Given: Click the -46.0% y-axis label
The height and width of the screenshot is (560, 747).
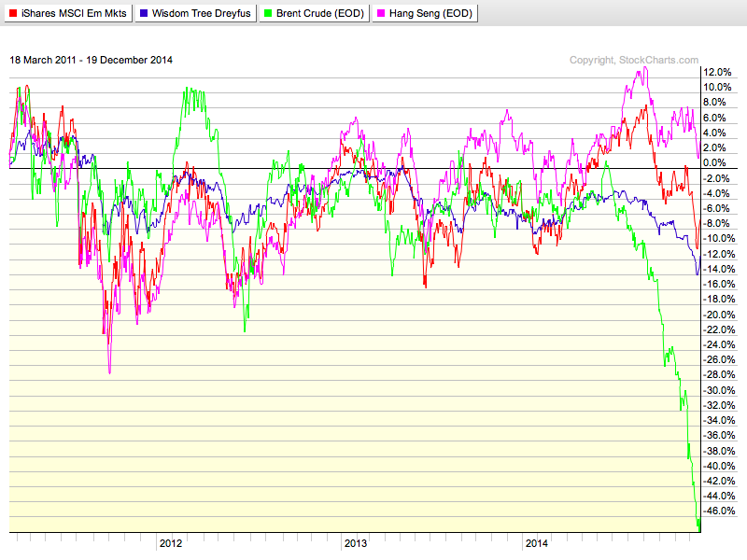Looking at the screenshot, I should tap(719, 511).
